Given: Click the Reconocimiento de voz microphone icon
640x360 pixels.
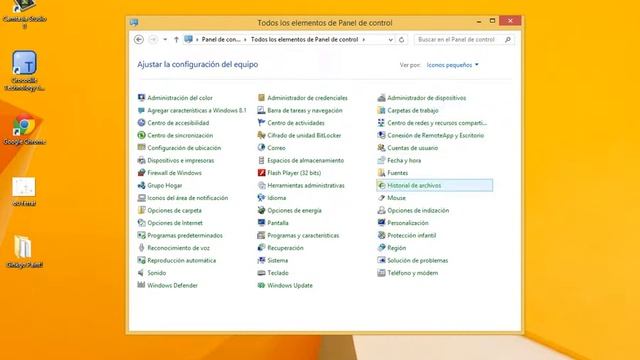Looking at the screenshot, I should click(141, 248).
